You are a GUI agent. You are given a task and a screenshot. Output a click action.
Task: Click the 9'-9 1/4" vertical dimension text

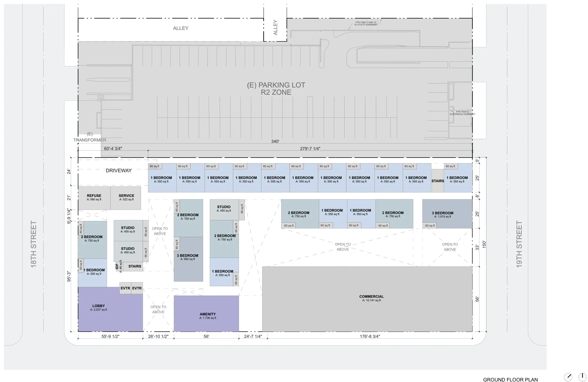click(69, 216)
